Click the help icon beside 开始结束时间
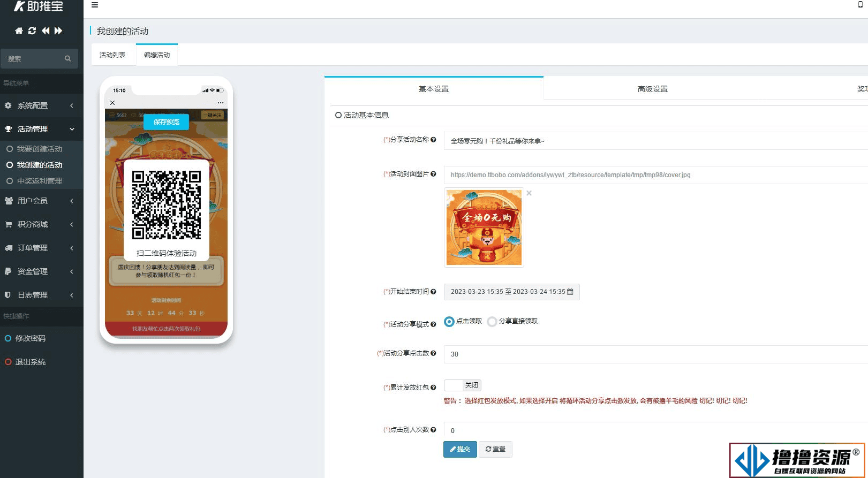868x478 pixels. pos(433,292)
